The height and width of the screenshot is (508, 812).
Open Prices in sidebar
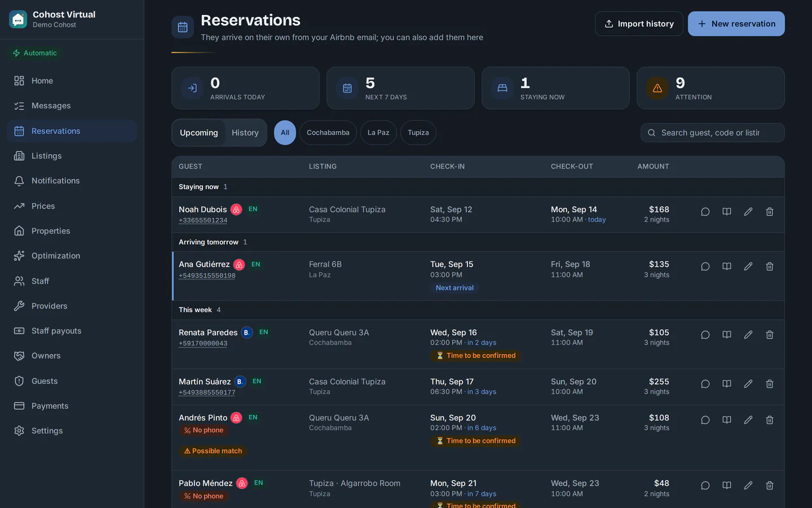pos(72,206)
